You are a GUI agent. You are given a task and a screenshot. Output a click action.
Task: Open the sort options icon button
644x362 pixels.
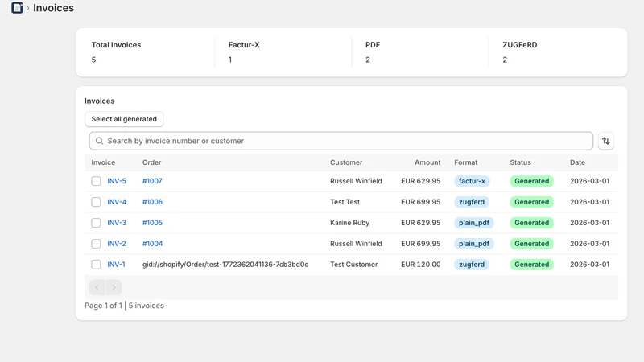[606, 142]
